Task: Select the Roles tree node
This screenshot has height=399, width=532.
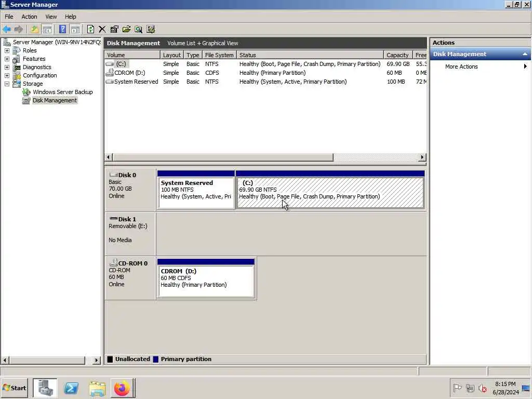Action: (x=30, y=50)
